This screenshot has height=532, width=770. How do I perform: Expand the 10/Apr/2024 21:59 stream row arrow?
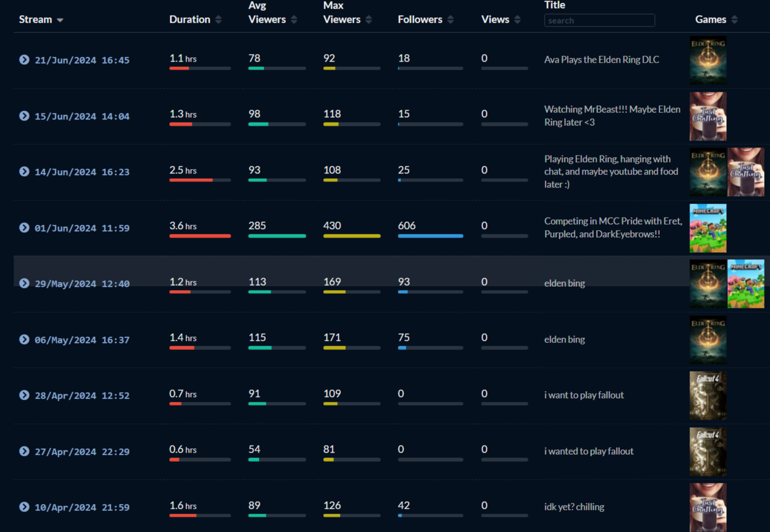tap(24, 507)
